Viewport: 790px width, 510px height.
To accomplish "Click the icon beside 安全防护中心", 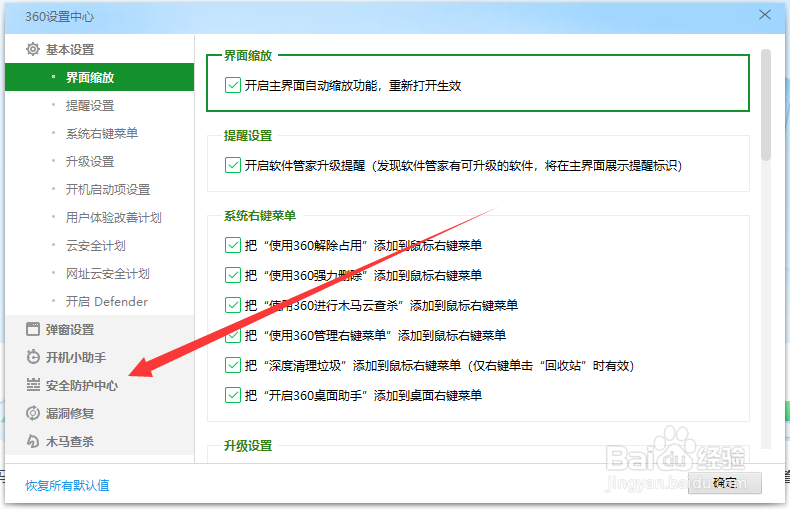I will pos(33,385).
